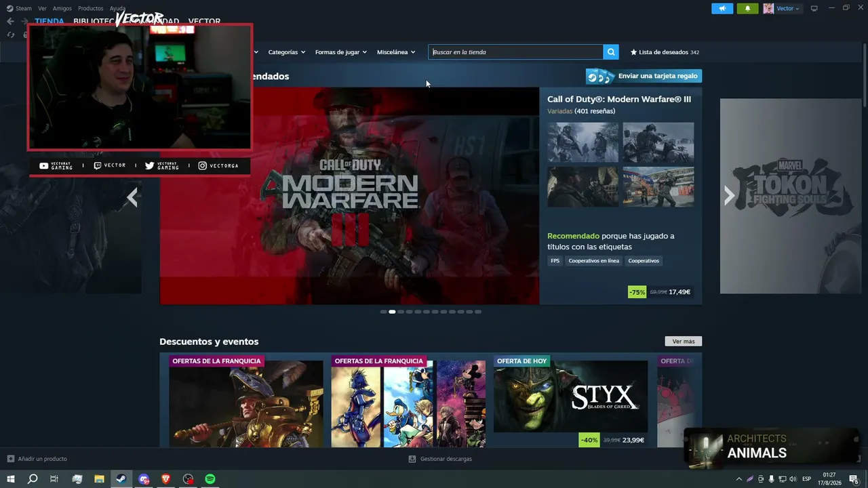Open the green notifications bell
868x488 pixels.
[747, 8]
